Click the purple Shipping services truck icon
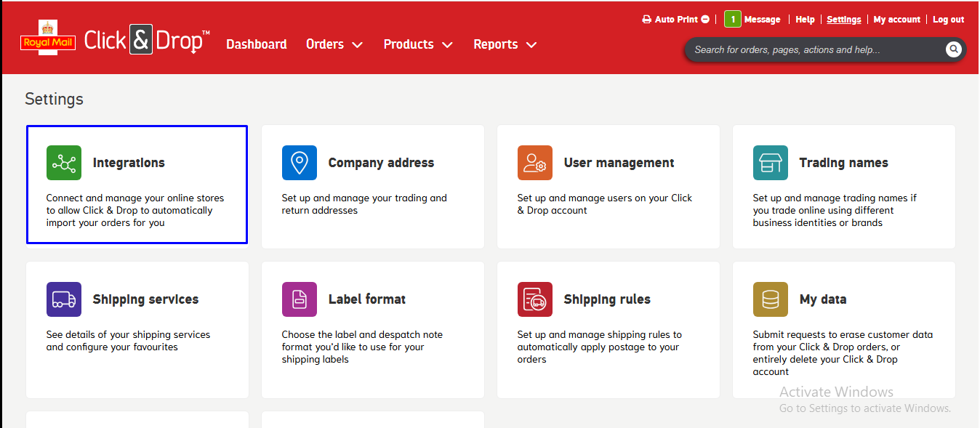 [64, 299]
